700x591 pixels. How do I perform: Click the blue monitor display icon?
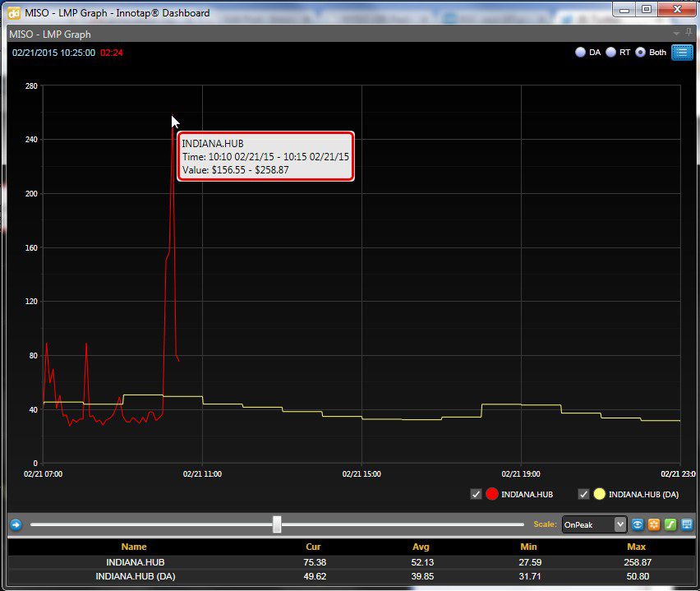click(687, 524)
